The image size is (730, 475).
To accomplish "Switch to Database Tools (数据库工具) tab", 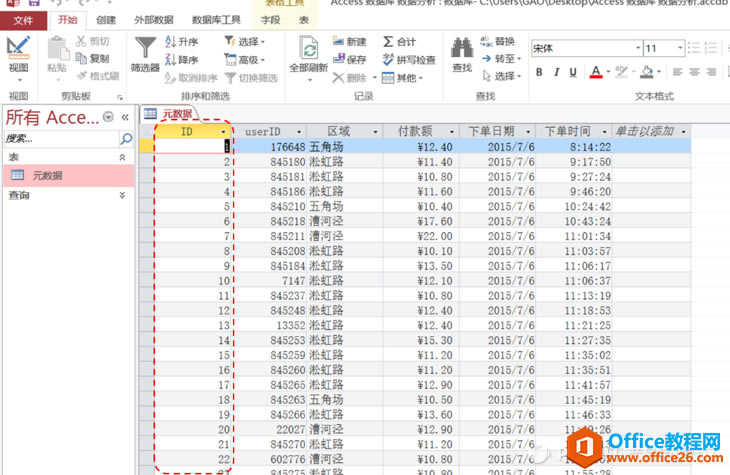I will pos(216,20).
